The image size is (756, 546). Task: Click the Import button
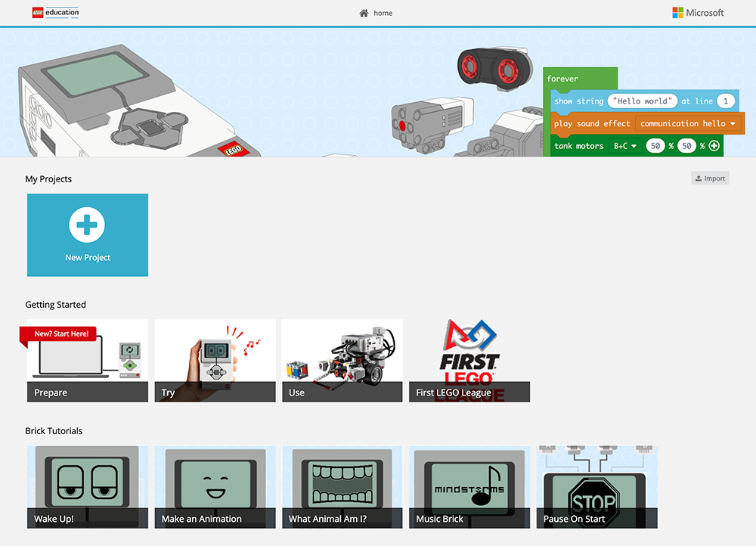pyautogui.click(x=710, y=178)
